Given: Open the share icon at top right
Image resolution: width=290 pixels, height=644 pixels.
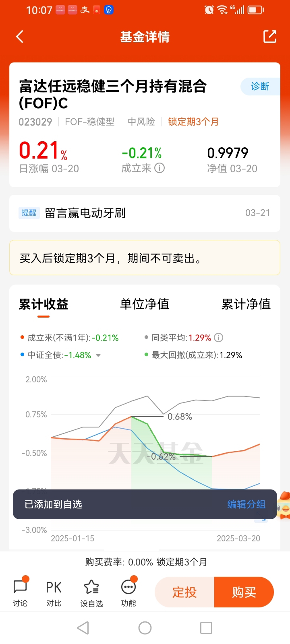Looking at the screenshot, I should tap(270, 37).
